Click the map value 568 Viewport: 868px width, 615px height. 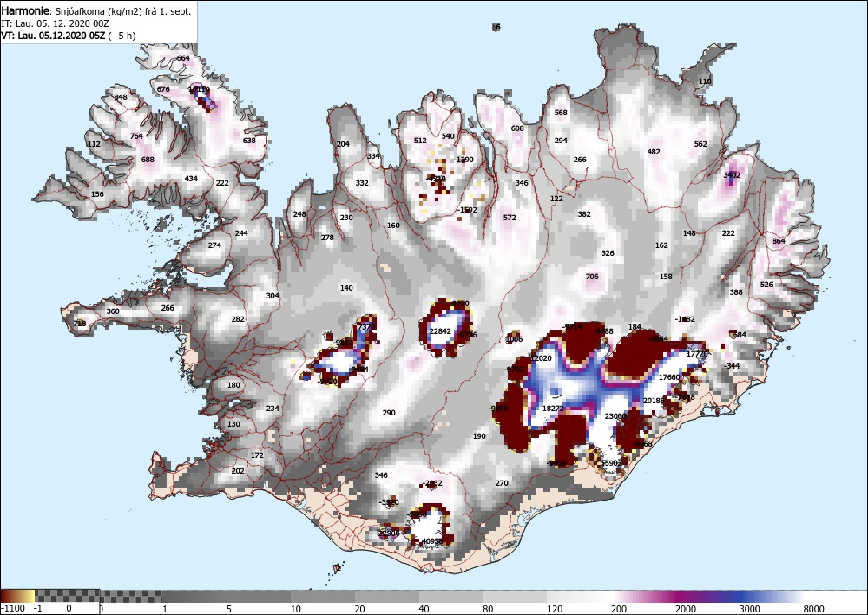point(561,113)
